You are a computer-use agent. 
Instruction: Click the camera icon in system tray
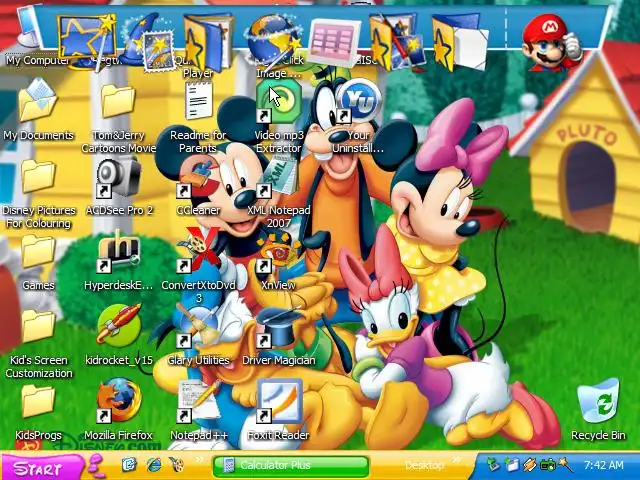tap(547, 464)
